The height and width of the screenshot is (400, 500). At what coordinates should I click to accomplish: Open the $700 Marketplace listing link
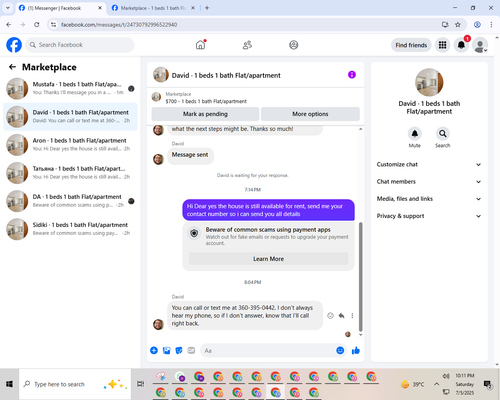206,101
